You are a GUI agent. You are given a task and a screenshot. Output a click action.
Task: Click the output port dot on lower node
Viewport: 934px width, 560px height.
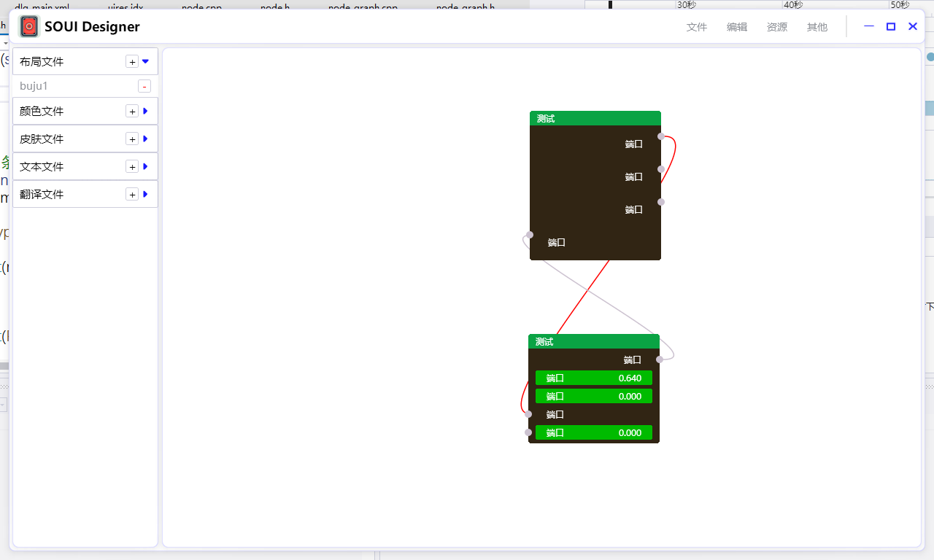coord(660,359)
